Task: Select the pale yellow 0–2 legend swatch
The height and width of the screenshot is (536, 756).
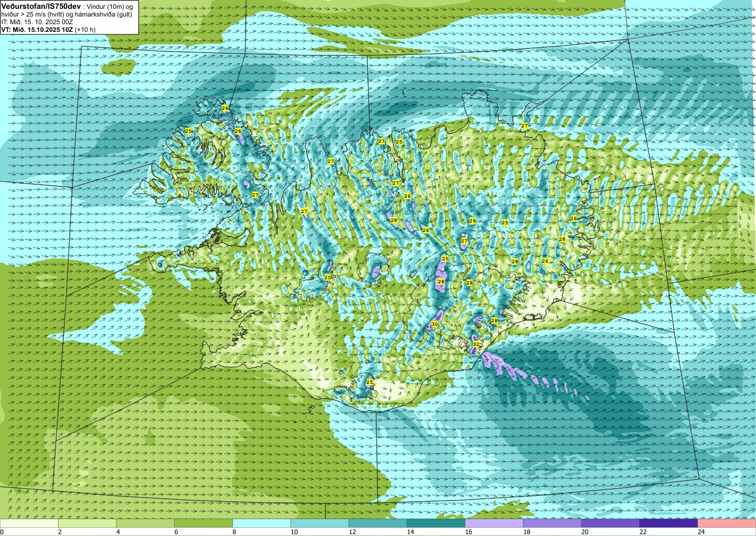Action: pos(29,524)
